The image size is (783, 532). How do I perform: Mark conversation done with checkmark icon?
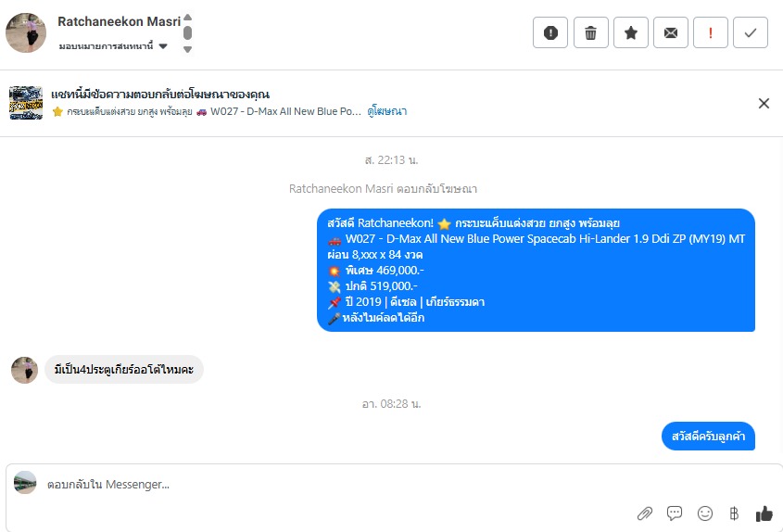pos(751,32)
